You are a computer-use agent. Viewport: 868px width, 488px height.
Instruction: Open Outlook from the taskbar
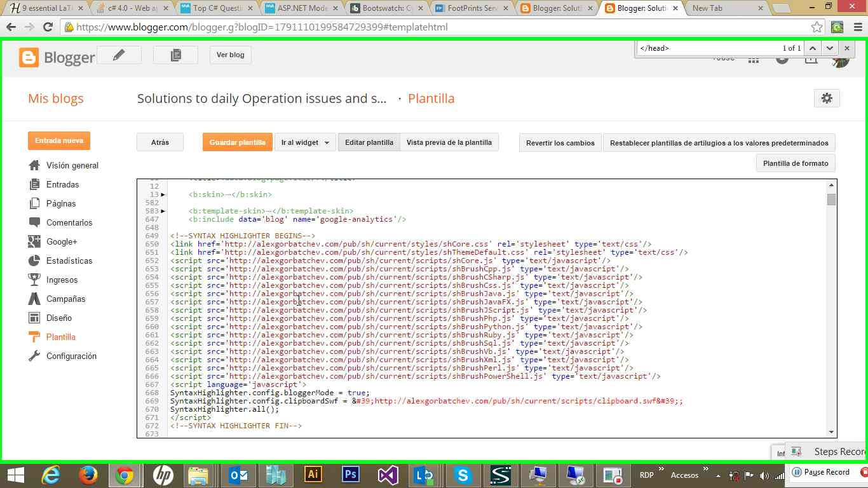pyautogui.click(x=238, y=475)
